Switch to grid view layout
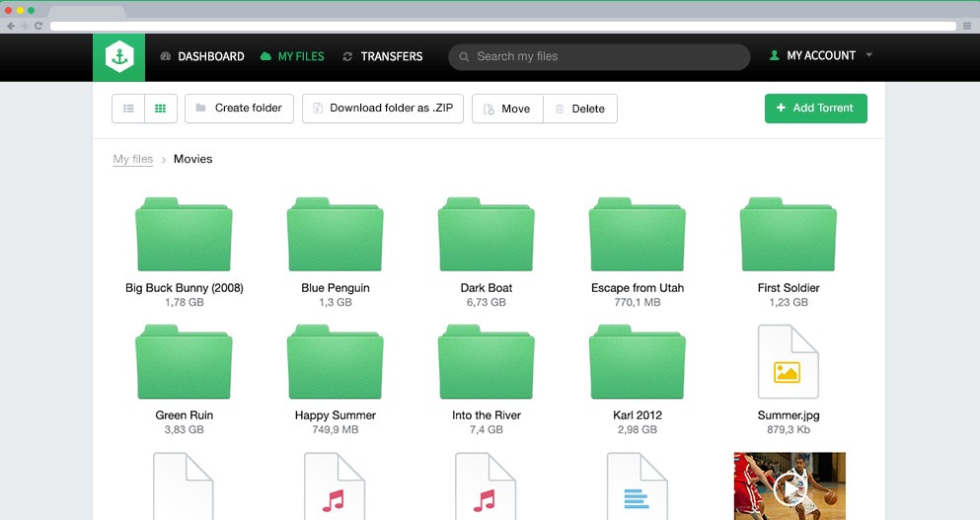Image resolution: width=980 pixels, height=520 pixels. 161,109
